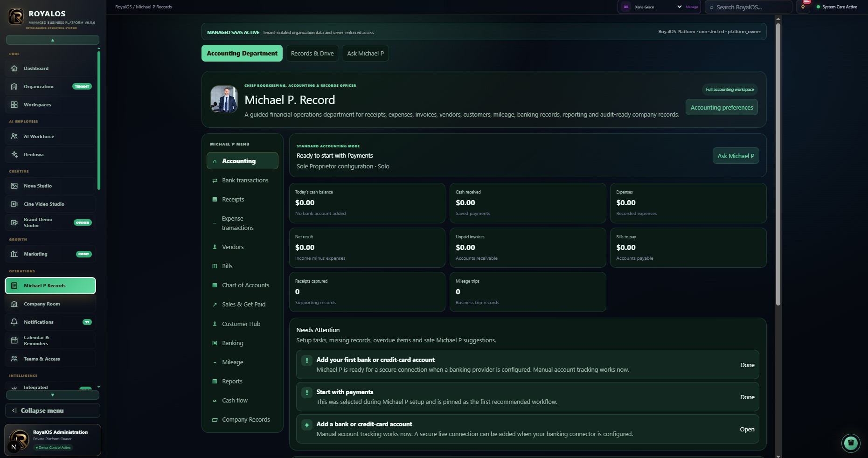The width and height of the screenshot is (868, 458).
Task: Click Done on Start with payments task
Action: tap(747, 397)
